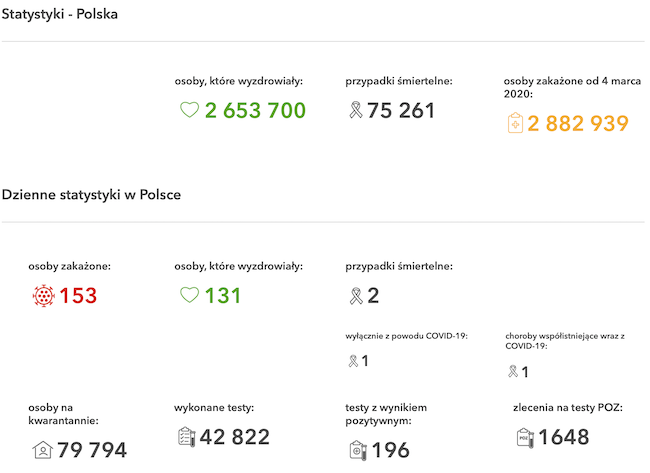Click the daily infected count 153
The width and height of the screenshot is (650, 473).
(78, 296)
